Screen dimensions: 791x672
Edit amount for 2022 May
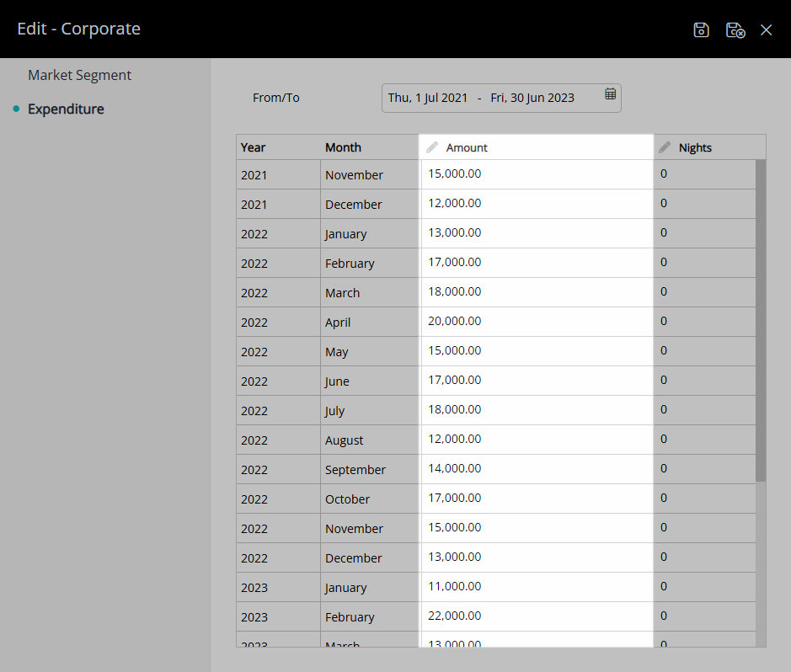(x=537, y=351)
